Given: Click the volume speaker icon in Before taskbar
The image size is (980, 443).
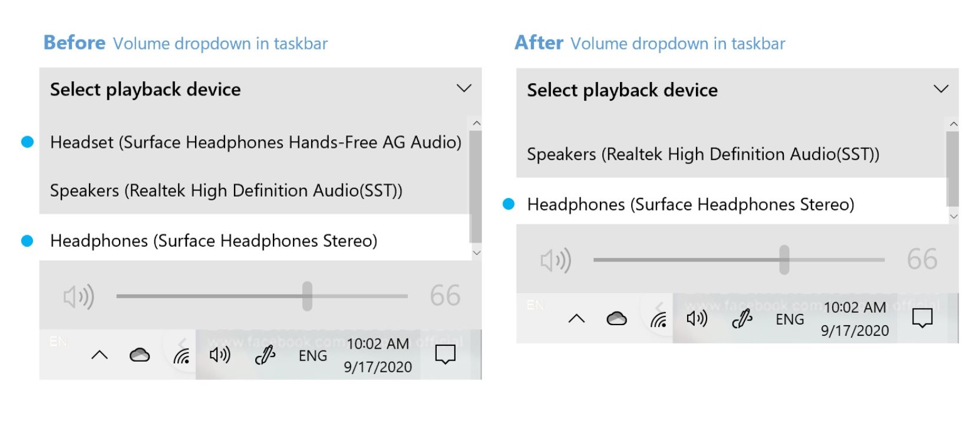Looking at the screenshot, I should 220,355.
